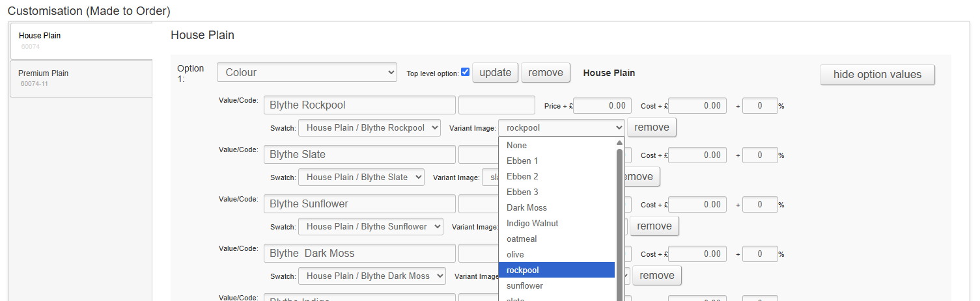Select the House Plain tab
Screen dimensions: 980x301
(81, 40)
